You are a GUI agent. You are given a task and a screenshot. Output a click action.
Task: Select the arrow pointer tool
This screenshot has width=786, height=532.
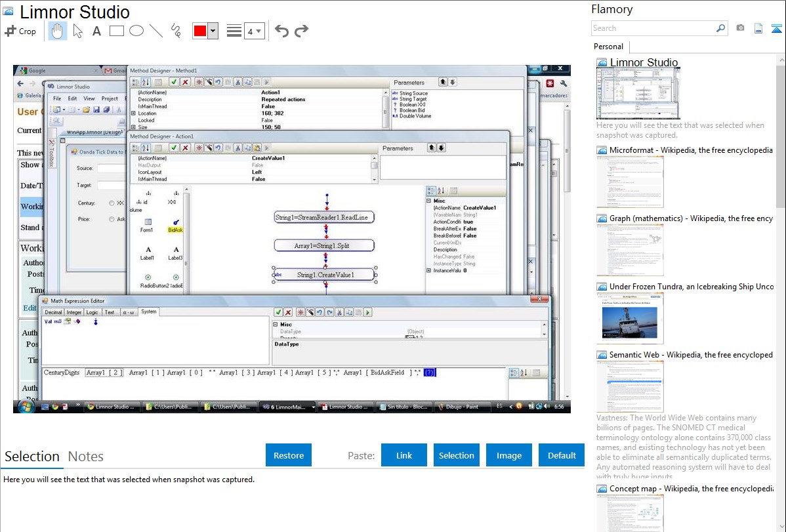(x=77, y=31)
